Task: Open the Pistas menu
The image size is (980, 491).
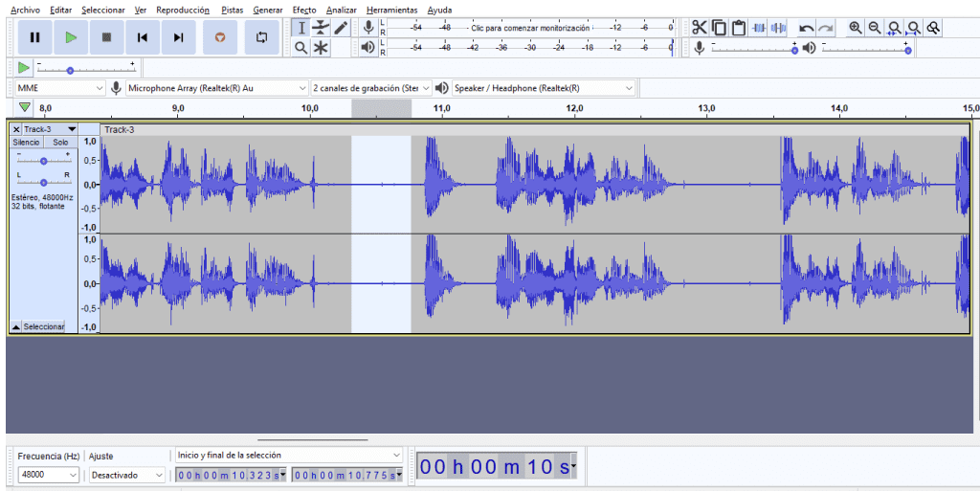Action: point(232,10)
